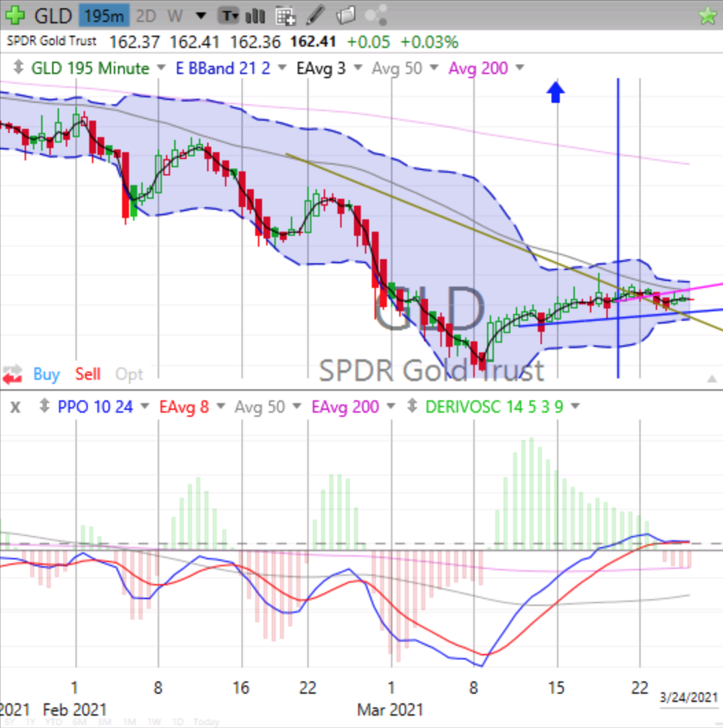Open the text annotation tool
Image resolution: width=723 pixels, height=728 pixels.
pos(228,15)
